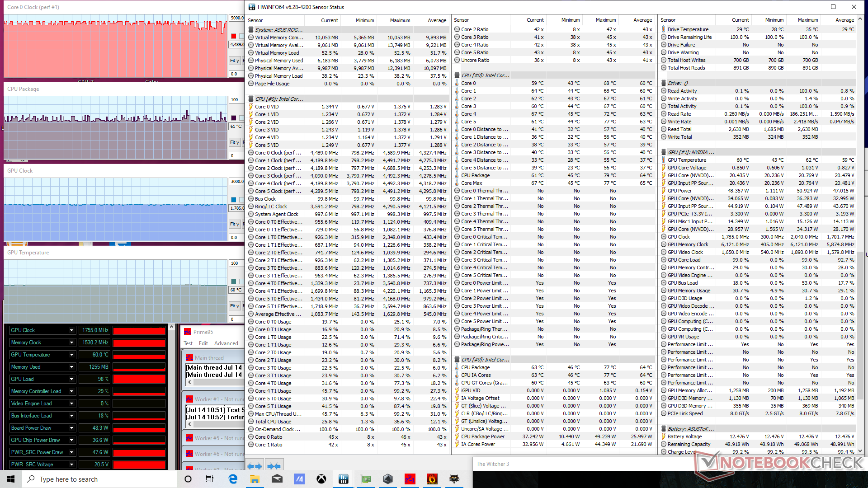The width and height of the screenshot is (868, 488).
Task: Open the Memory Controller Load dropdown in GPU-Z
Action: [71, 391]
